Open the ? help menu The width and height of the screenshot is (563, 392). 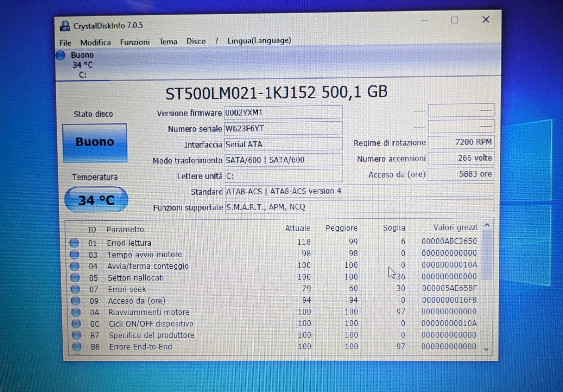tap(217, 41)
